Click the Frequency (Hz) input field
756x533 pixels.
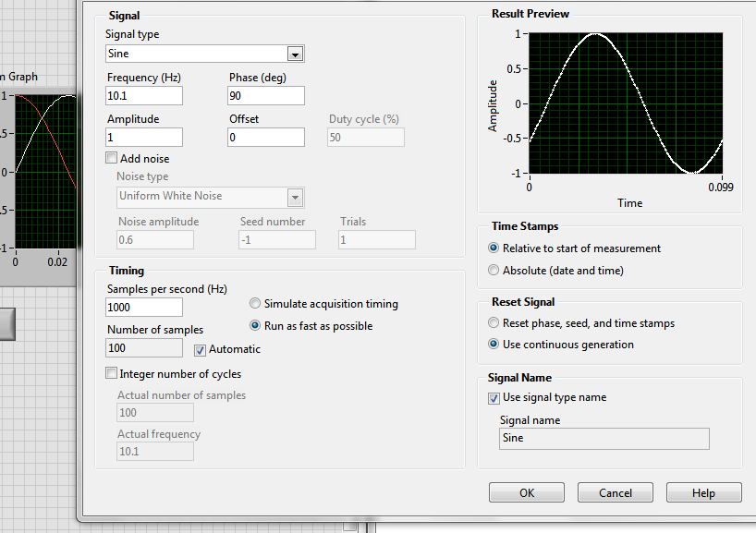click(144, 95)
